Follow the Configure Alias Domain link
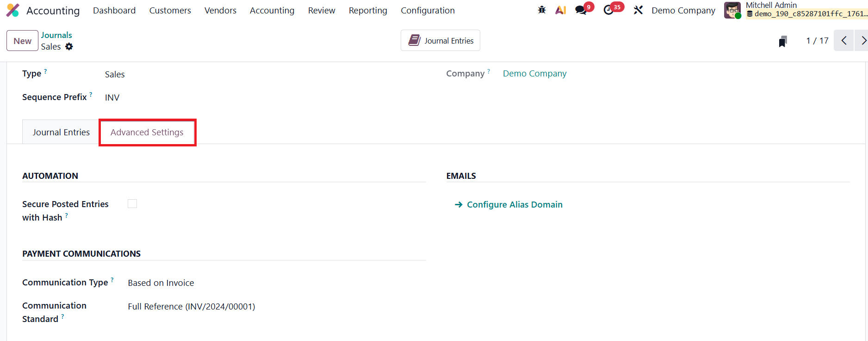This screenshot has width=868, height=341. (x=515, y=205)
